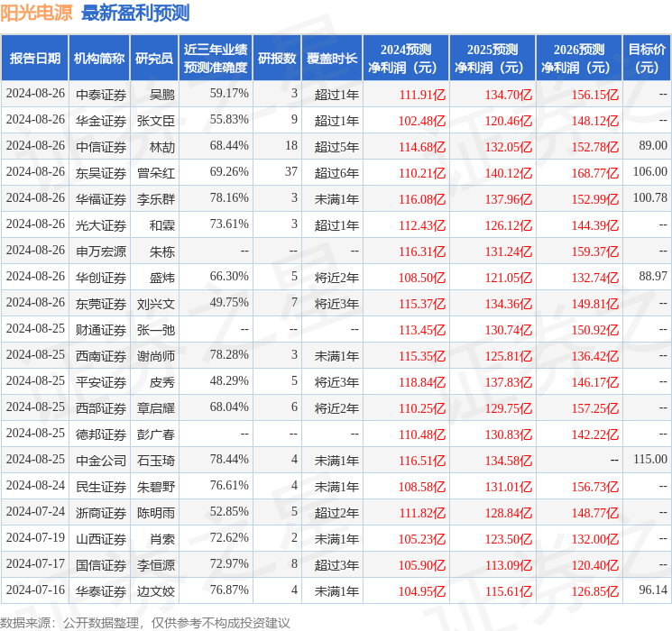This screenshot has width=672, height=631.
Task: Click the 2024预测净利润 column header
Action: coord(406,58)
